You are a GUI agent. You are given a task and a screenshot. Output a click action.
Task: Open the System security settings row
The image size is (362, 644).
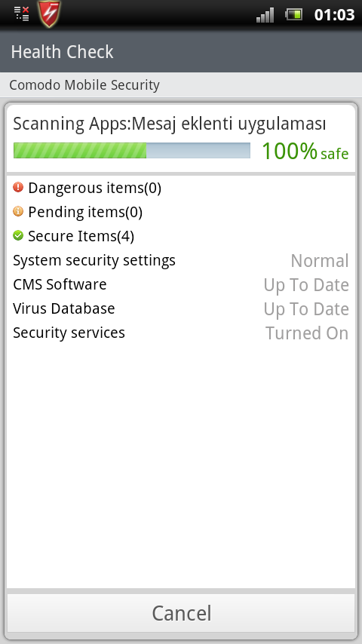[181, 260]
